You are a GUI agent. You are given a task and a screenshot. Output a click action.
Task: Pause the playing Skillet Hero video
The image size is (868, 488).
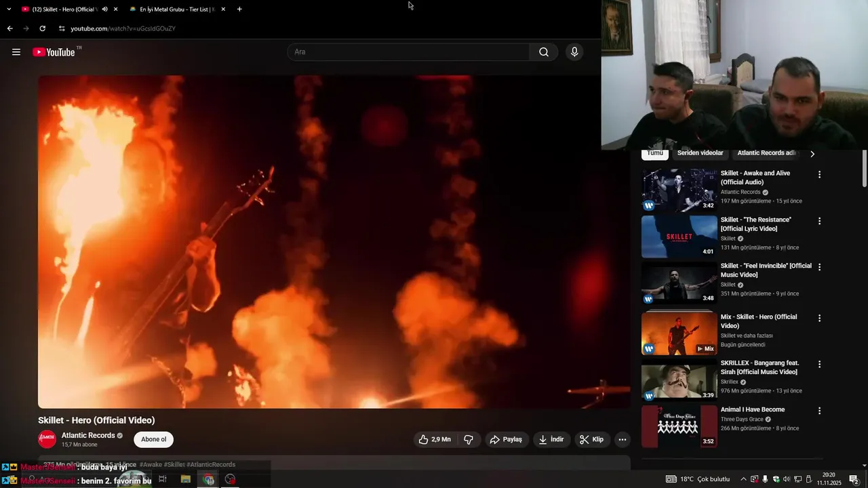coord(334,242)
